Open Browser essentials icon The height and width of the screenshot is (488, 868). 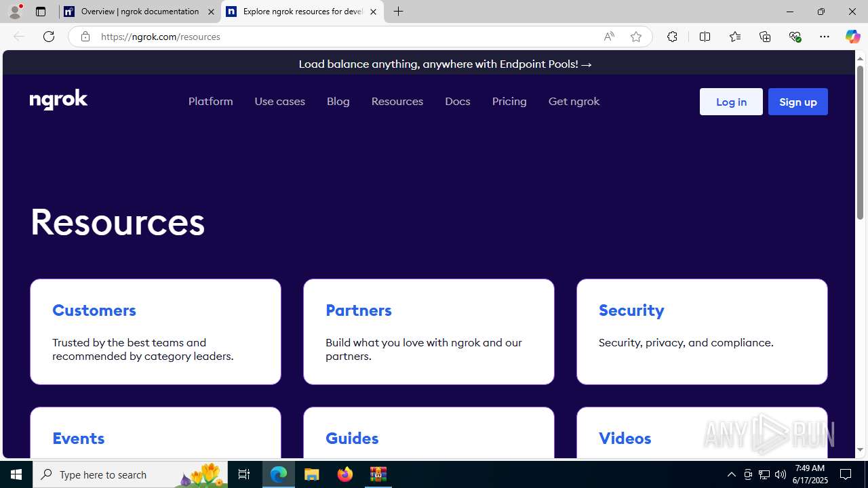[x=795, y=37]
